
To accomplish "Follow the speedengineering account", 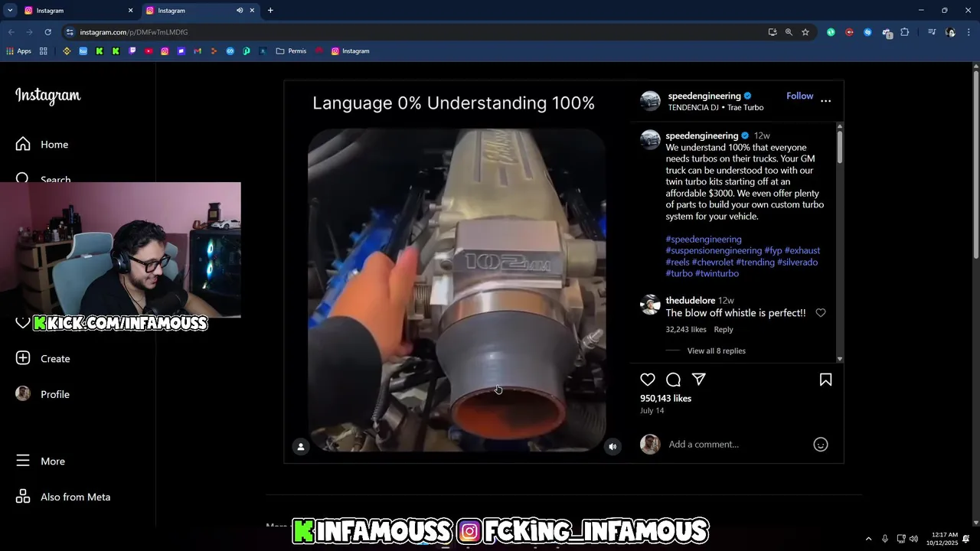I will tap(799, 96).
